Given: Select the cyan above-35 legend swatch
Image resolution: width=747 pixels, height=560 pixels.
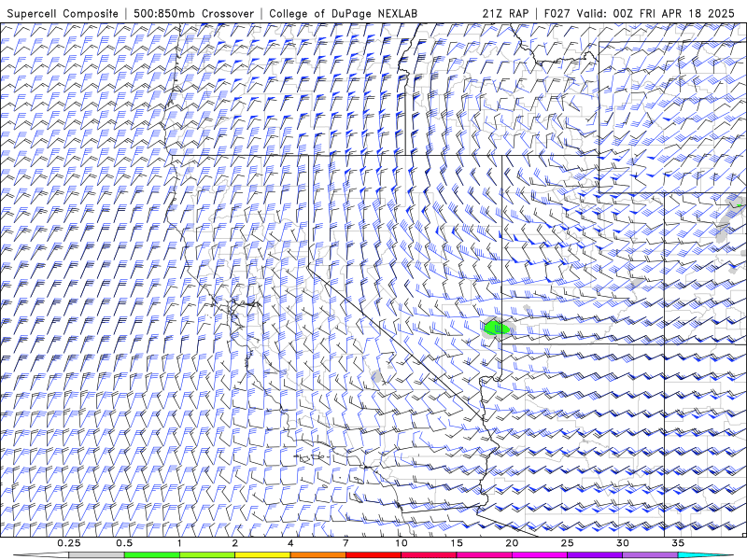Looking at the screenshot, I should [x=705, y=555].
